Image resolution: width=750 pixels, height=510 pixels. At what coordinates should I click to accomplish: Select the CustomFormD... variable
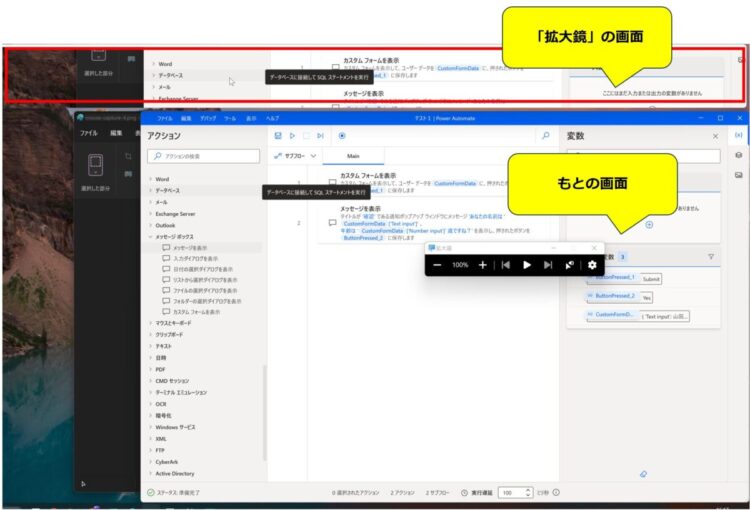tap(612, 315)
